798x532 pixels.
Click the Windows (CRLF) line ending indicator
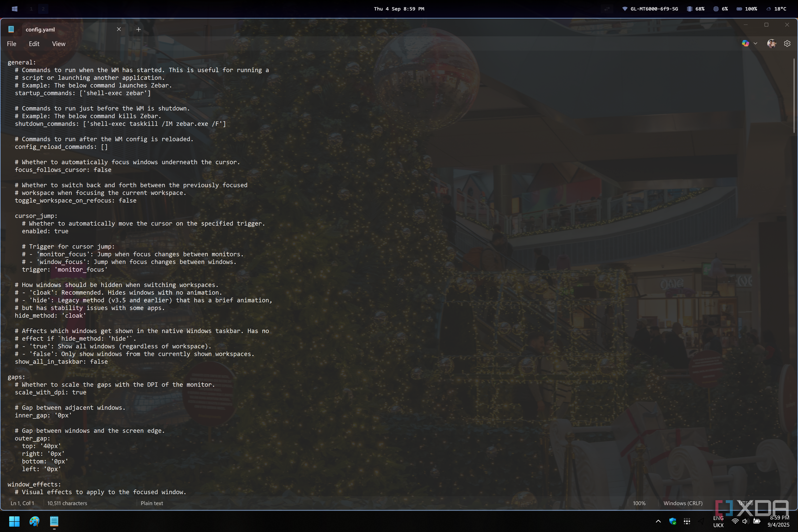(x=683, y=503)
